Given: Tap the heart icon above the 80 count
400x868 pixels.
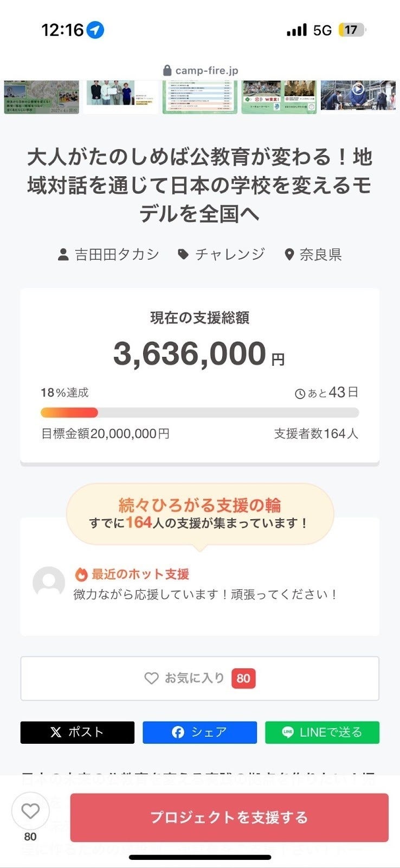Looking at the screenshot, I should 30,811.
